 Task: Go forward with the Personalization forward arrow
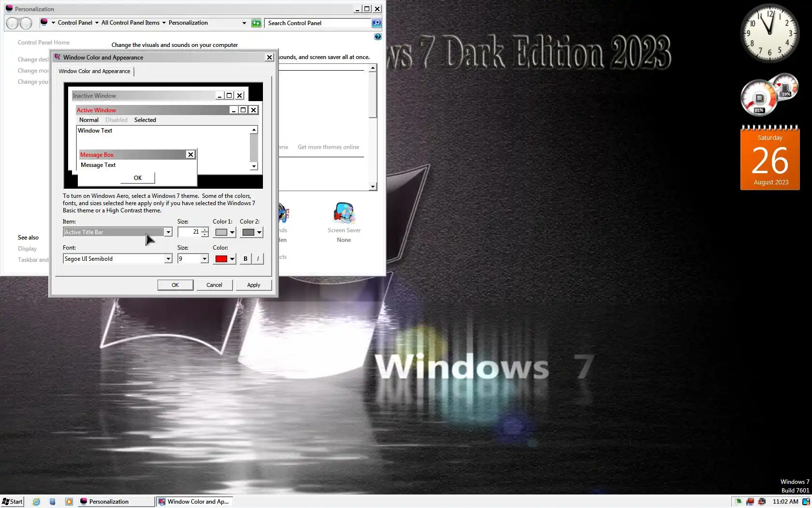[26, 23]
